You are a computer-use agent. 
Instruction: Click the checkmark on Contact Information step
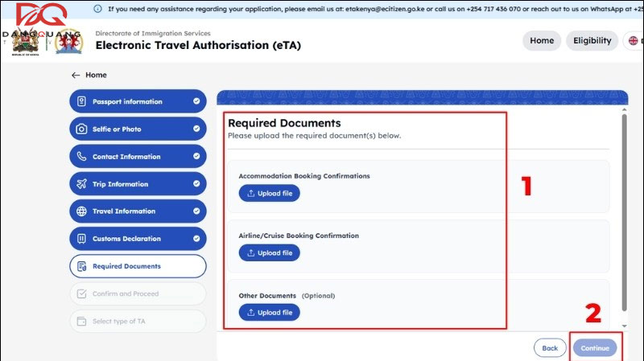pos(196,157)
